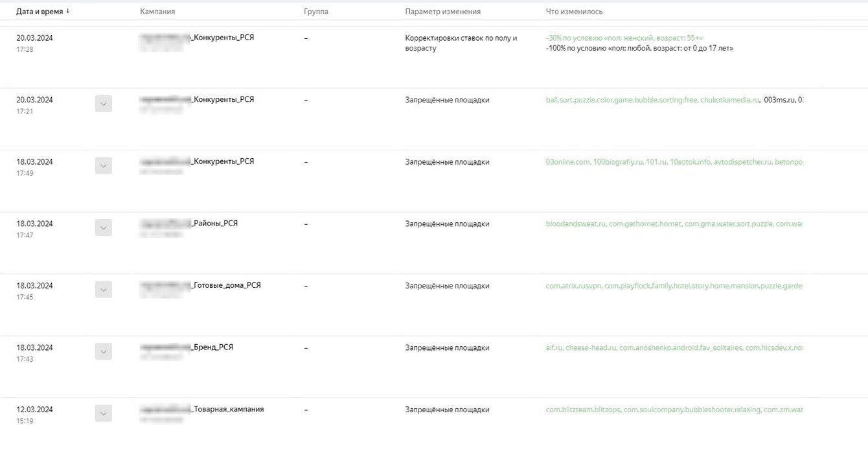868x455 pixels.
Task: Click the -30% female 55+ adjustment text
Action: pyautogui.click(x=624, y=38)
